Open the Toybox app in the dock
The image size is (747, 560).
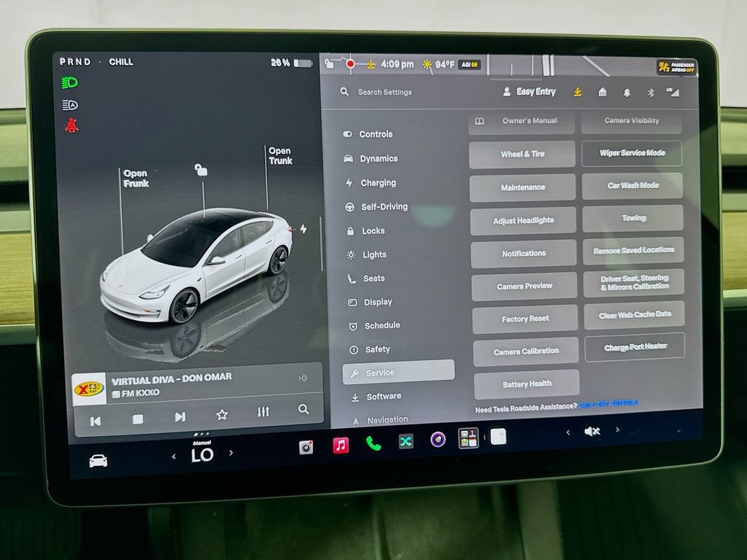click(x=468, y=438)
